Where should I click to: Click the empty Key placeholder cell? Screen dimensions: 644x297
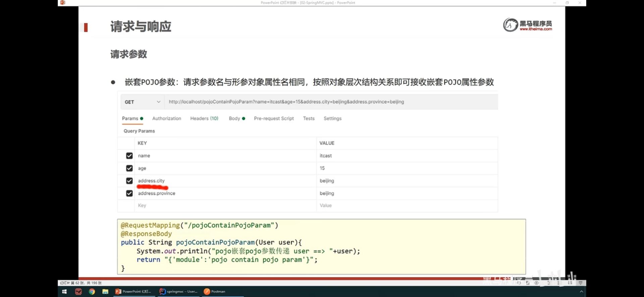click(226, 205)
